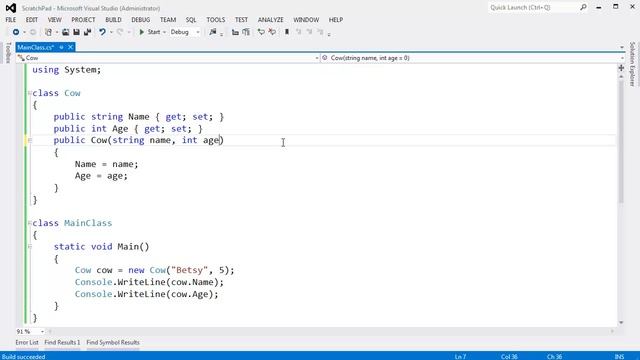
Task: Open the PROJECT menu
Action: pyautogui.click(x=83, y=20)
